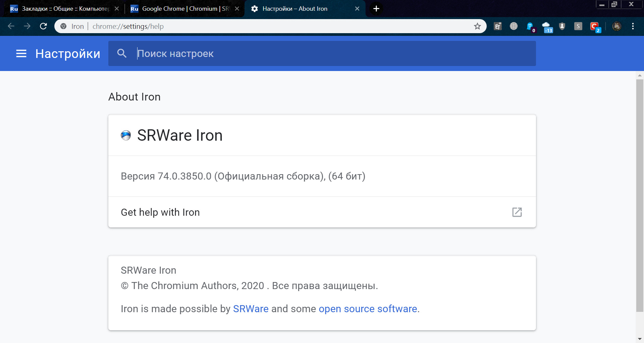
Task: Switch to the Закладки tab
Action: click(60, 9)
